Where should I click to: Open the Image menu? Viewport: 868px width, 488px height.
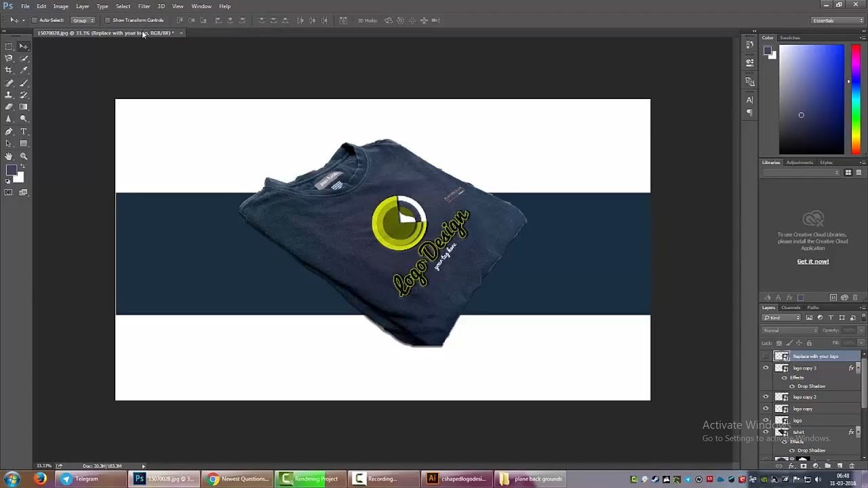[61, 6]
